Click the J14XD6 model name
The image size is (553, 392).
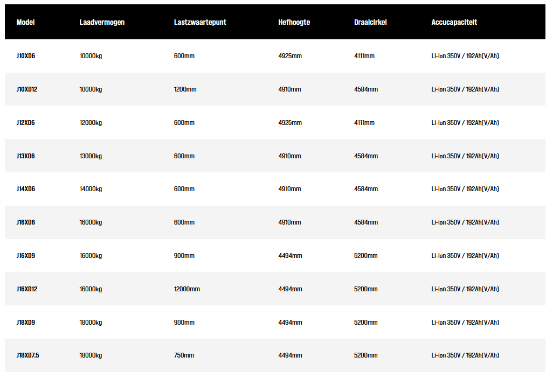click(x=26, y=189)
